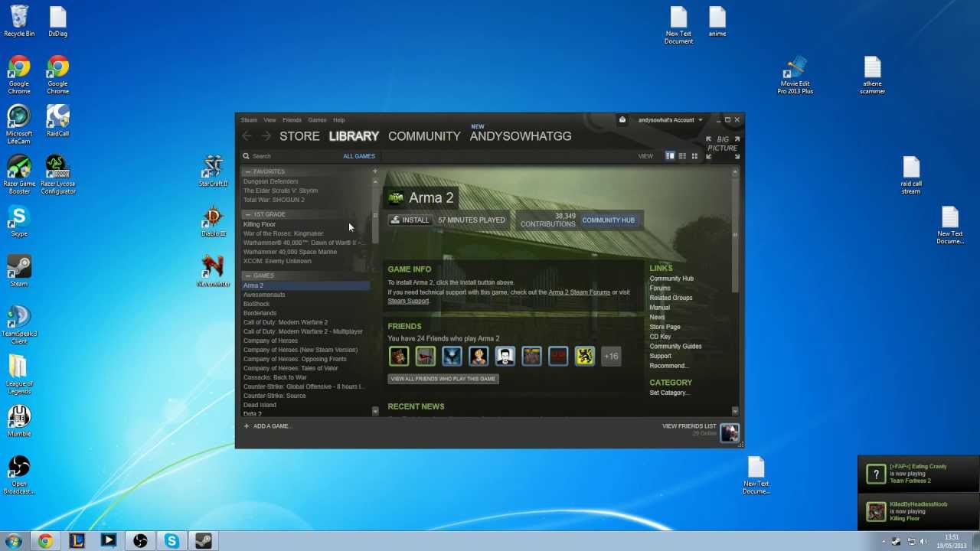The image size is (980, 551).
Task: Click the Steam forward navigation arrow
Action: click(266, 136)
